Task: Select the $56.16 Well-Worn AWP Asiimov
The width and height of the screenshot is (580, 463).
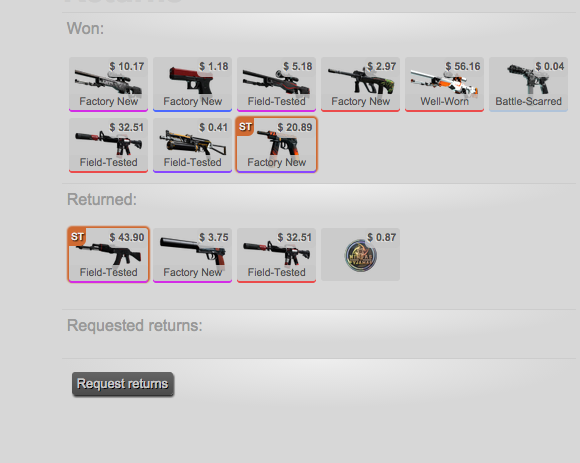Action: (x=444, y=84)
